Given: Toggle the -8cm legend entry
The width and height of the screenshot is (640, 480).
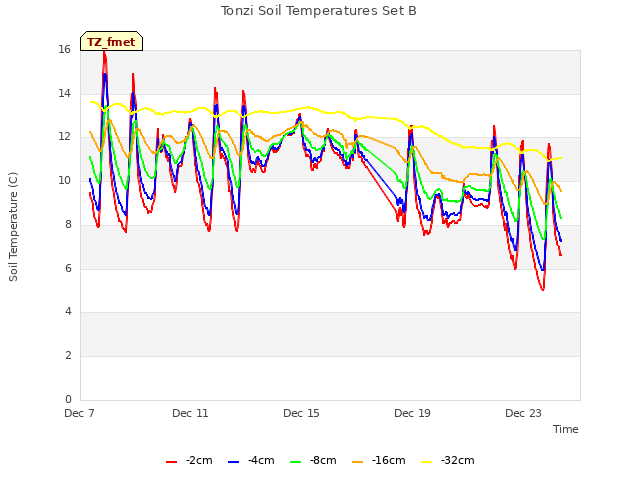Looking at the screenshot, I should [x=313, y=461].
